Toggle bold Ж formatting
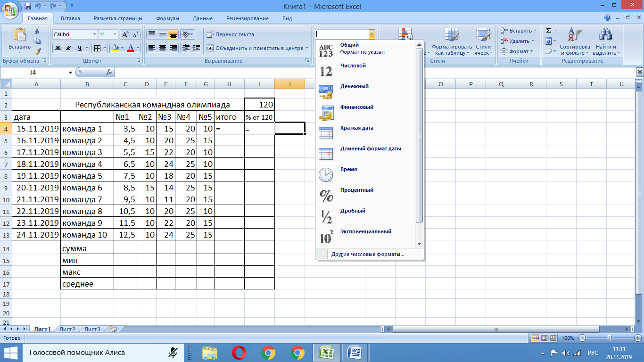Viewport: 644px width, 362px height. pyautogui.click(x=58, y=48)
